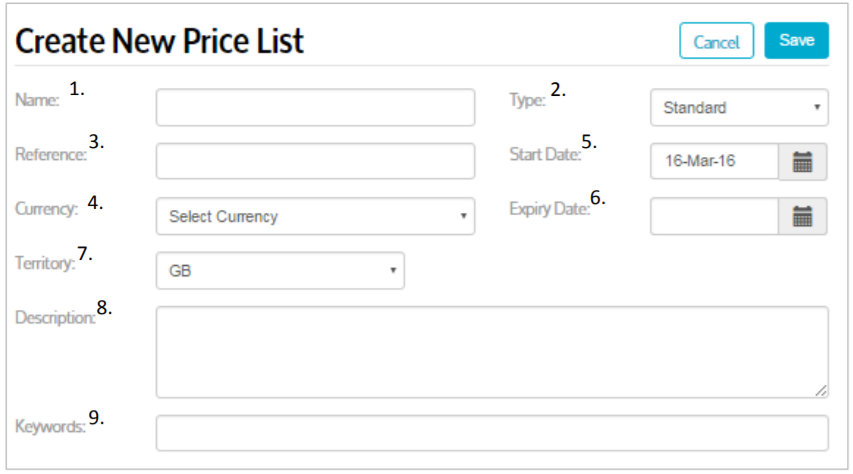This screenshot has width=853, height=474.
Task: Click the Description box resize handle
Action: tap(821, 391)
